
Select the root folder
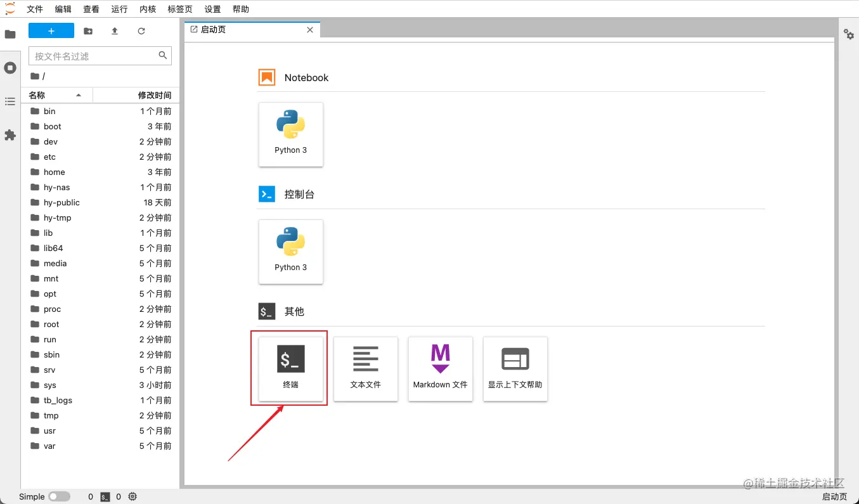[100, 324]
